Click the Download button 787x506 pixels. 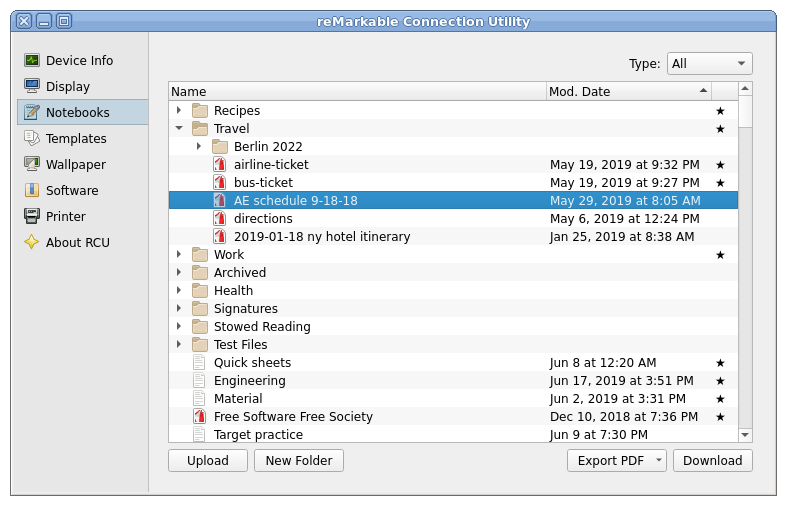[x=712, y=460]
